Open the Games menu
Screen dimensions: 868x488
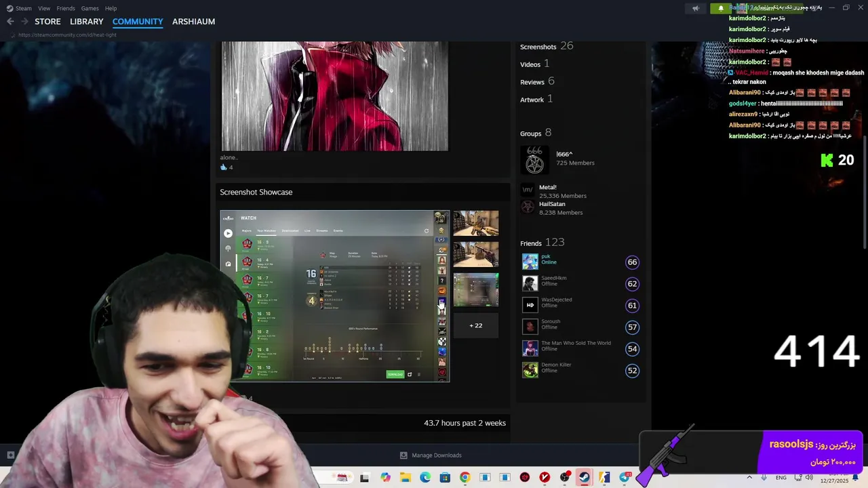(90, 8)
